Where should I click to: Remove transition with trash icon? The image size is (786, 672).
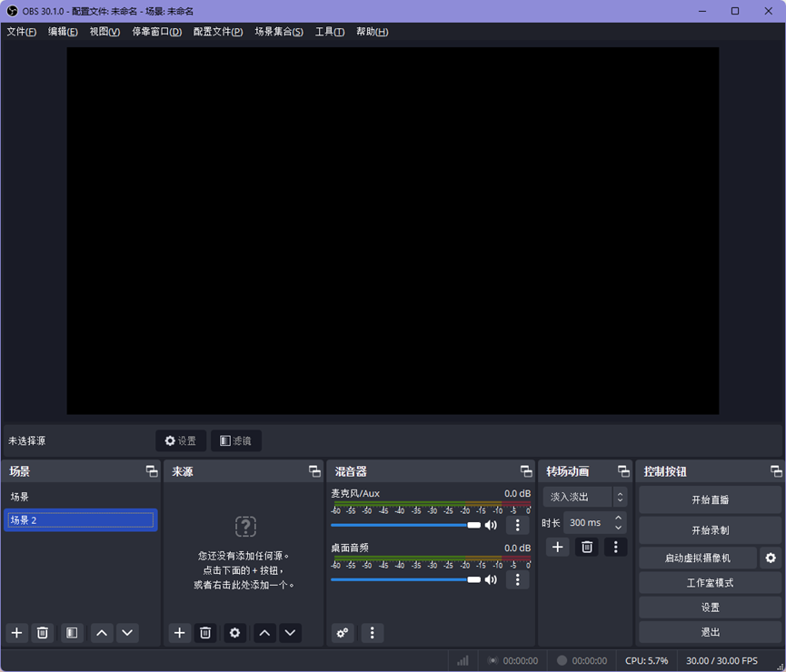(586, 547)
